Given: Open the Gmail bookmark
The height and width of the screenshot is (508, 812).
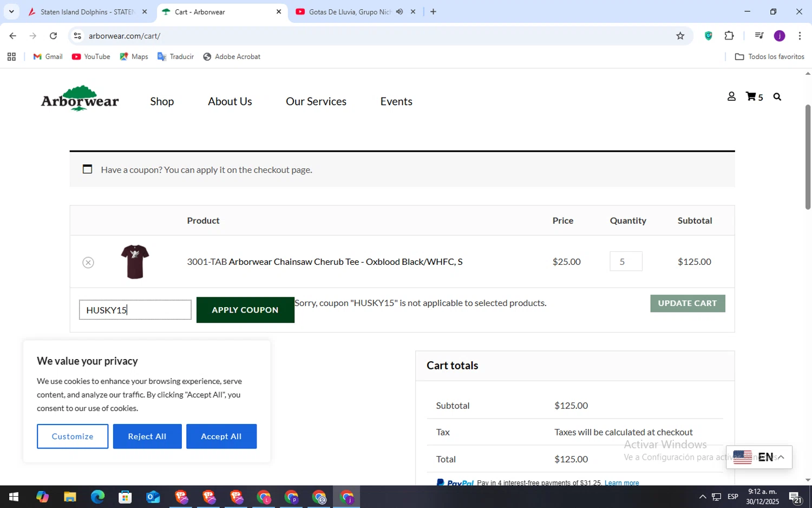Looking at the screenshot, I should tap(48, 56).
